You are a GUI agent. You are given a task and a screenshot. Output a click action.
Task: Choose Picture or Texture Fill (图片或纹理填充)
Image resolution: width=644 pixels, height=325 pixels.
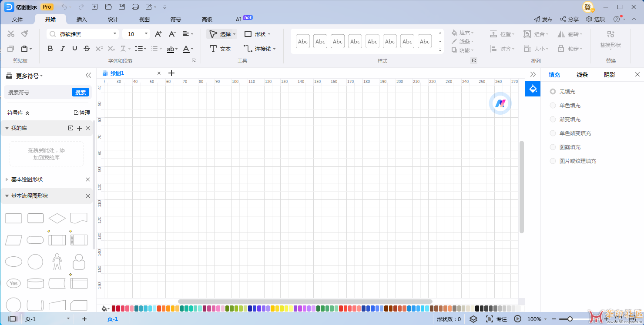(573, 161)
